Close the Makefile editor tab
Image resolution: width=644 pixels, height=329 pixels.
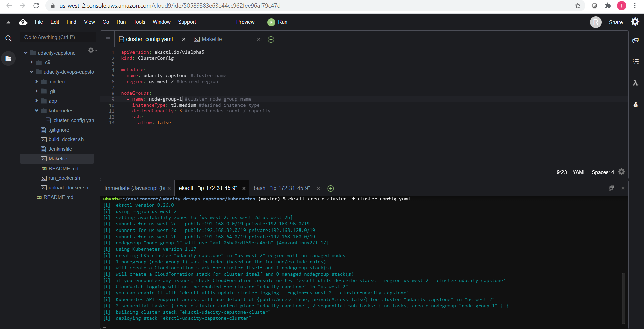coord(259,39)
